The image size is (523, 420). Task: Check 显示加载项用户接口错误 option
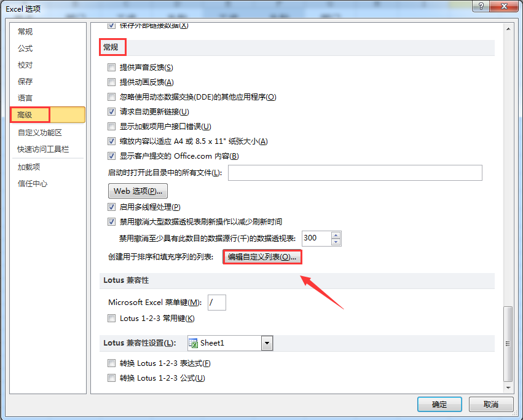coord(111,127)
